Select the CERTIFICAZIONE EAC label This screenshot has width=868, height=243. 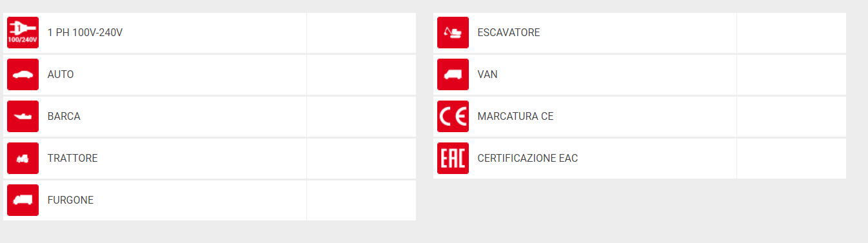[x=528, y=158]
